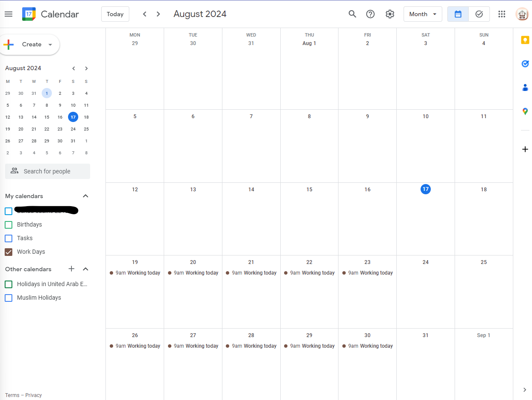The height and width of the screenshot is (400, 532).
Task: Select 22 in the mini calendar
Action: (47, 129)
